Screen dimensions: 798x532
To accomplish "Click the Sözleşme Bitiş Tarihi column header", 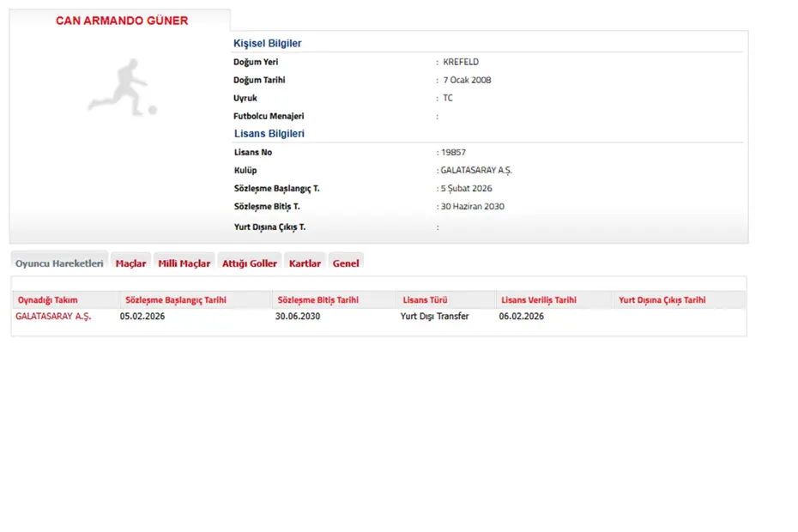I will click(317, 300).
